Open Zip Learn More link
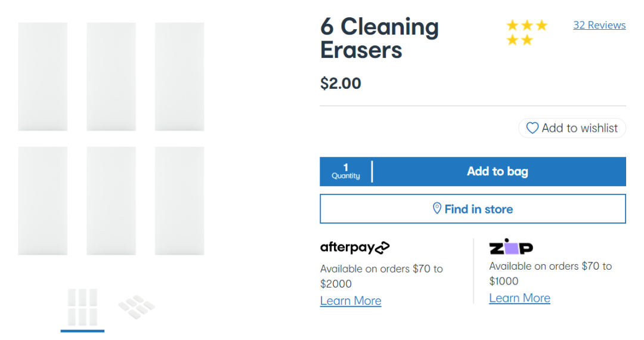Viewport: 644px width, 340px height. (519, 298)
